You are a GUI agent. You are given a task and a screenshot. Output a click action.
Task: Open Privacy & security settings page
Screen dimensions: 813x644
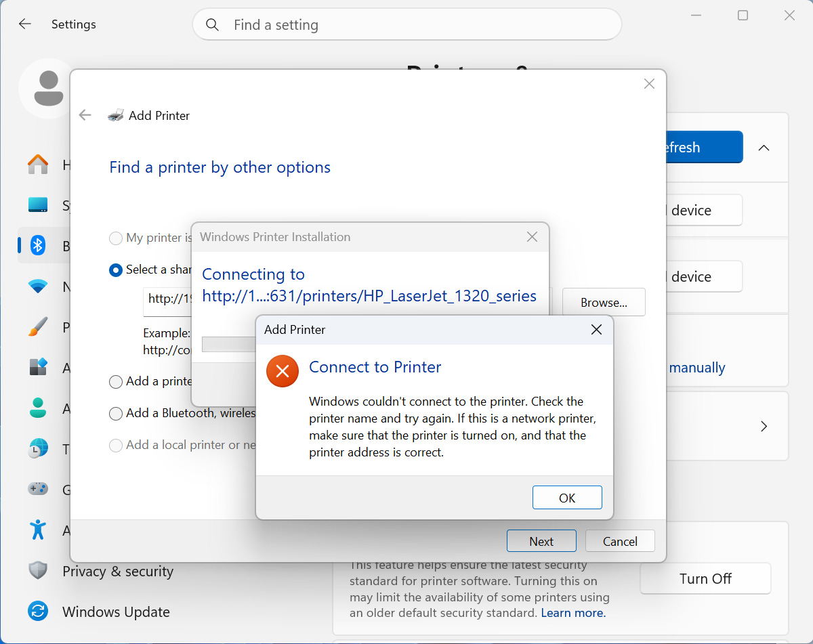[x=117, y=572]
